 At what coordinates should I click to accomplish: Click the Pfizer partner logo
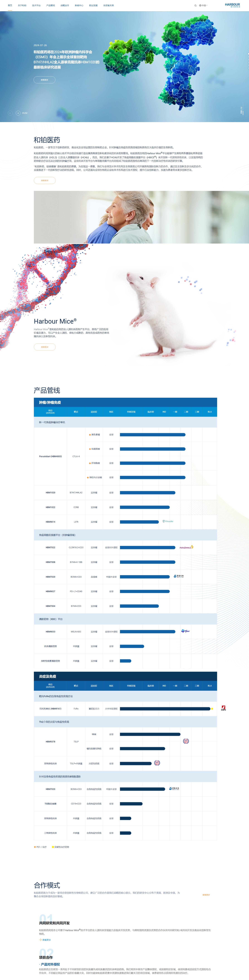click(185, 631)
